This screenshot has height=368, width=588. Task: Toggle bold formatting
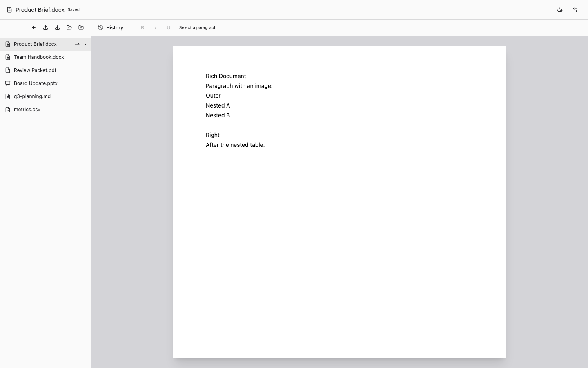(143, 28)
